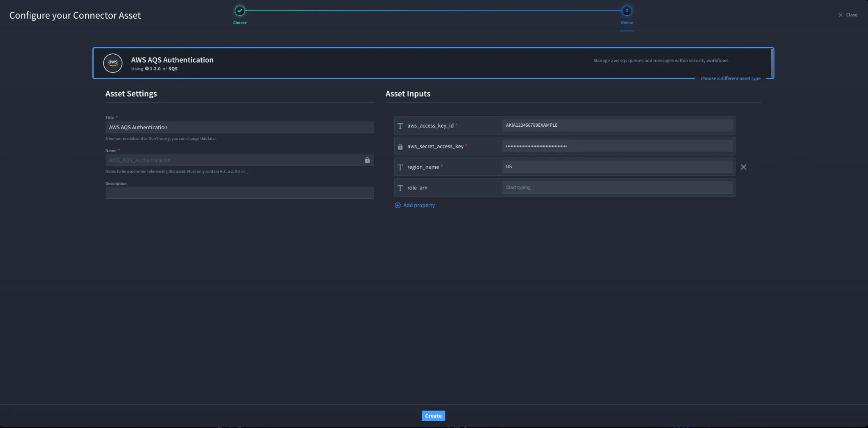Screen dimensions: 868x428
Task: Click choose a different asset type link
Action: click(x=731, y=78)
